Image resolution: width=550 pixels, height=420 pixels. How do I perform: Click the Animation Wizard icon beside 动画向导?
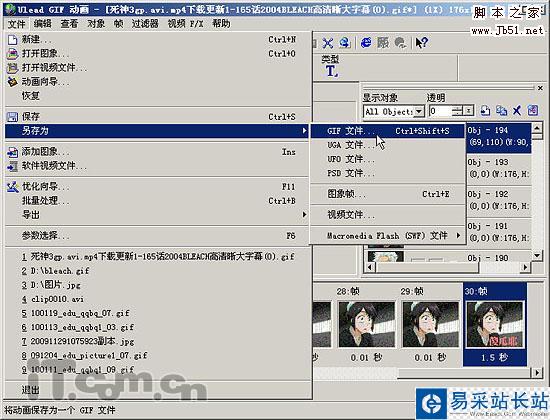point(13,82)
